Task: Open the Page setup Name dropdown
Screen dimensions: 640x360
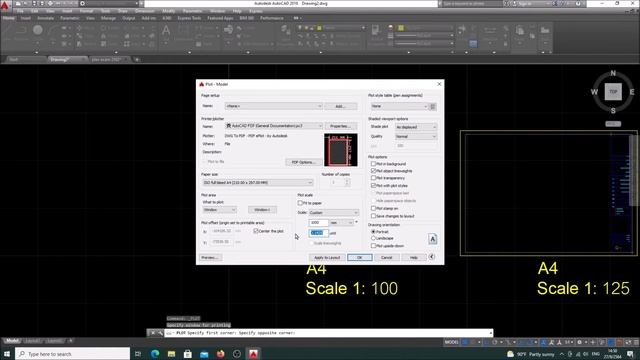Action: click(273, 106)
